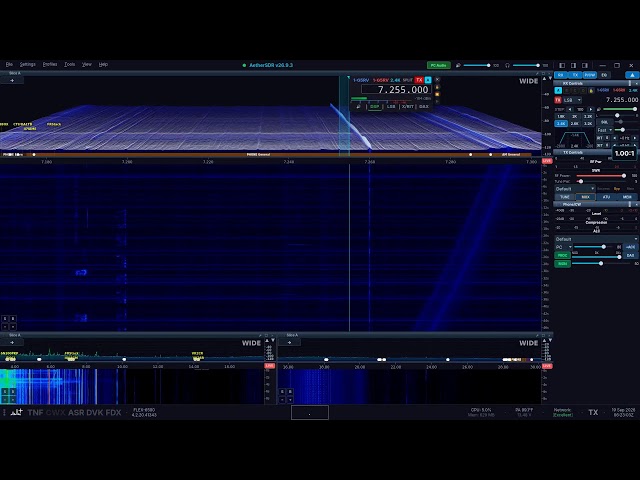The width and height of the screenshot is (640, 480).
Task: Adjust the master speaker volume slider
Action: tap(477, 65)
